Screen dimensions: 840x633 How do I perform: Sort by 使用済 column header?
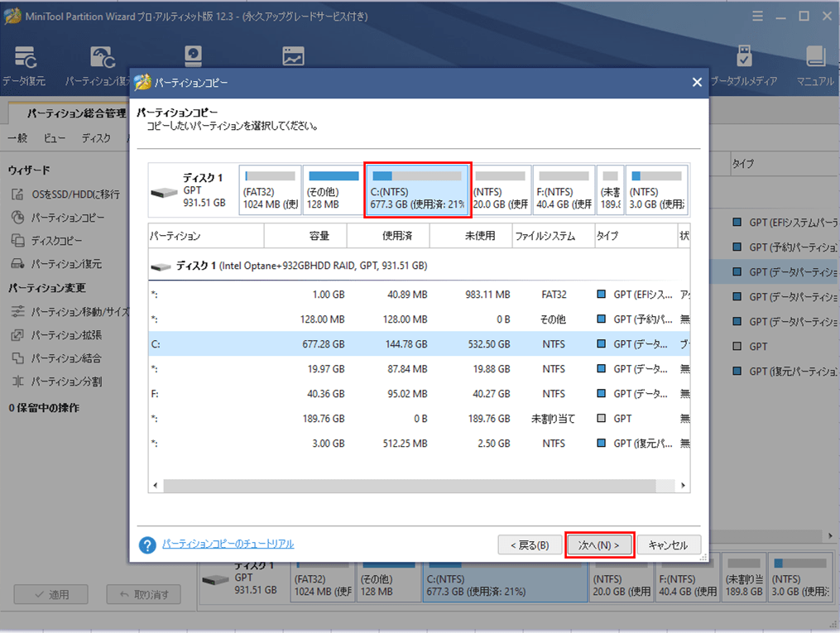(x=388, y=236)
